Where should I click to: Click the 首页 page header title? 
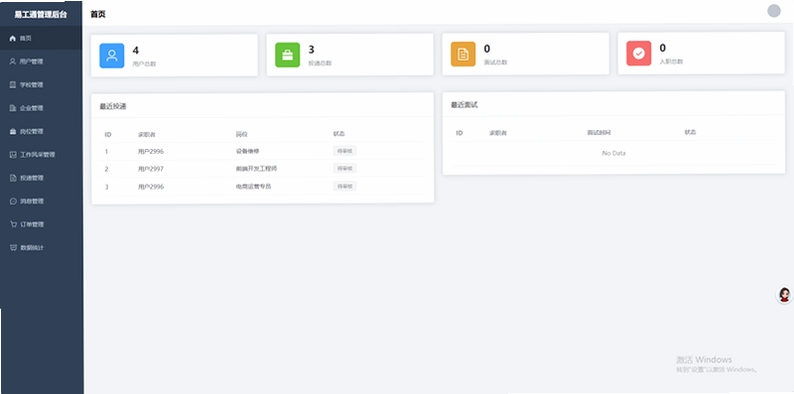(98, 14)
